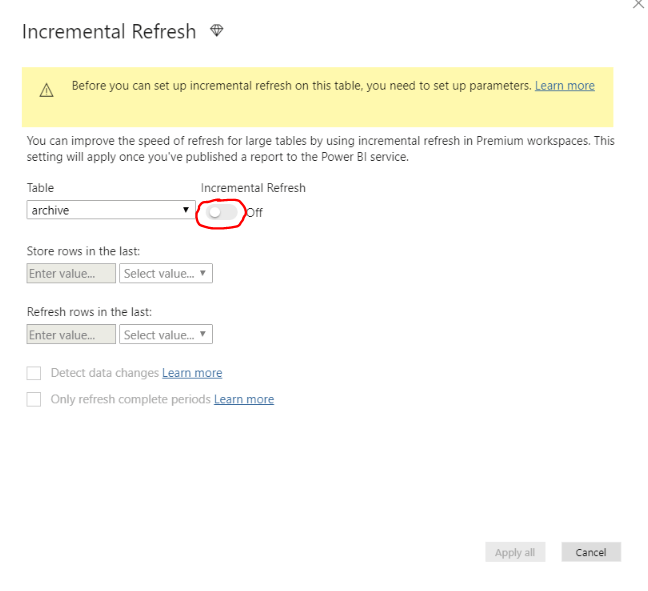Open Learn more link for Detect data changes
This screenshot has height=591, width=648.
pos(192,373)
